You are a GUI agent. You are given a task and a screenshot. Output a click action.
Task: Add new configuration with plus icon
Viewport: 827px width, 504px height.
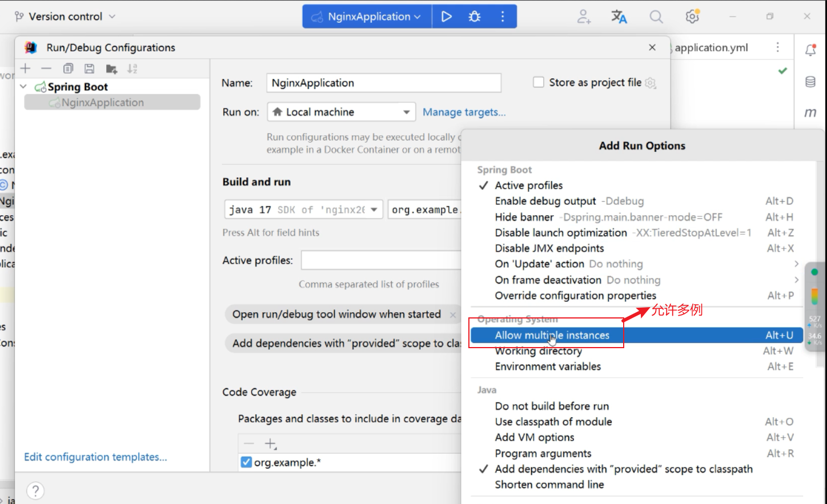click(26, 68)
